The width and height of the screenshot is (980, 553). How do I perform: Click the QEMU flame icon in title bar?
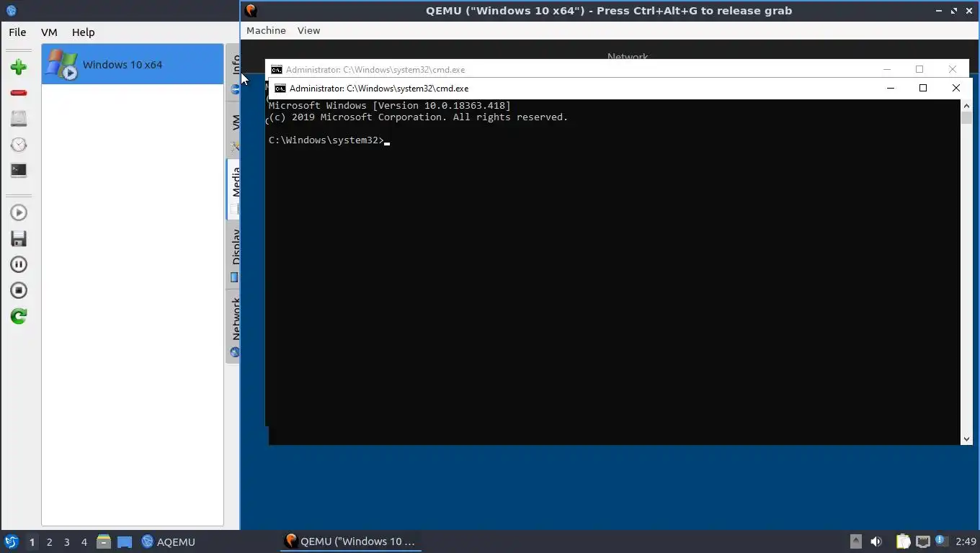(251, 11)
